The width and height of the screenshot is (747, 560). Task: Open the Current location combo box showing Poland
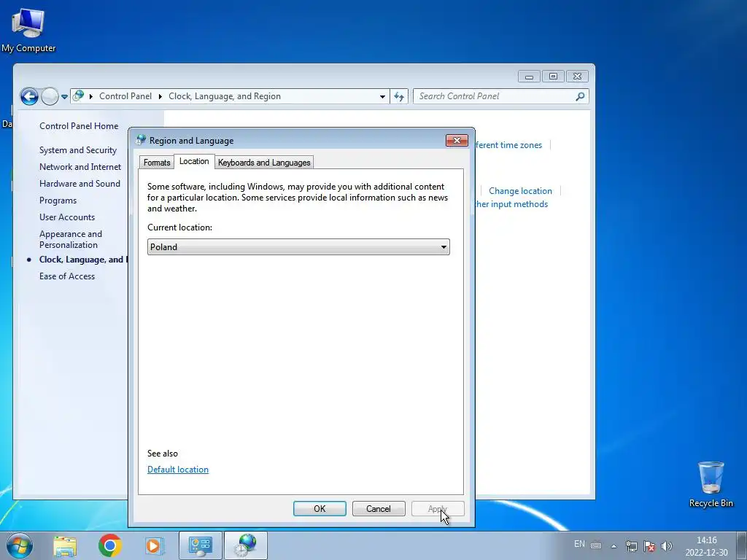[298, 246]
